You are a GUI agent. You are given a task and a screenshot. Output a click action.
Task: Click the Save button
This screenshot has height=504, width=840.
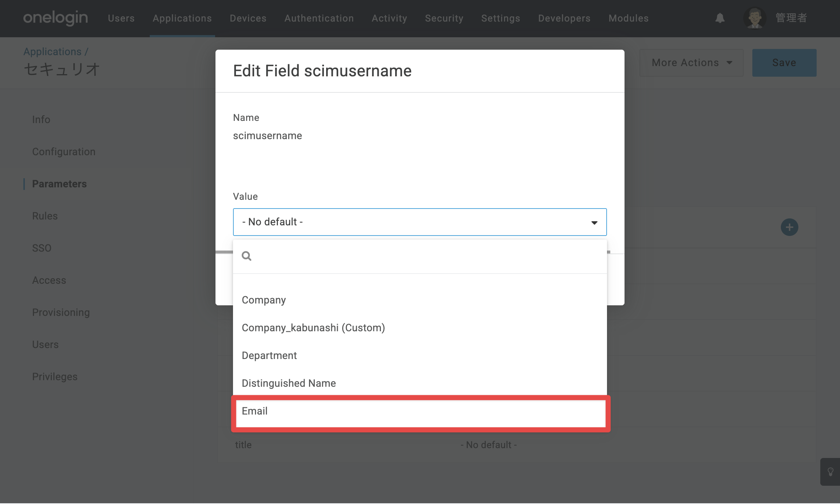point(784,63)
